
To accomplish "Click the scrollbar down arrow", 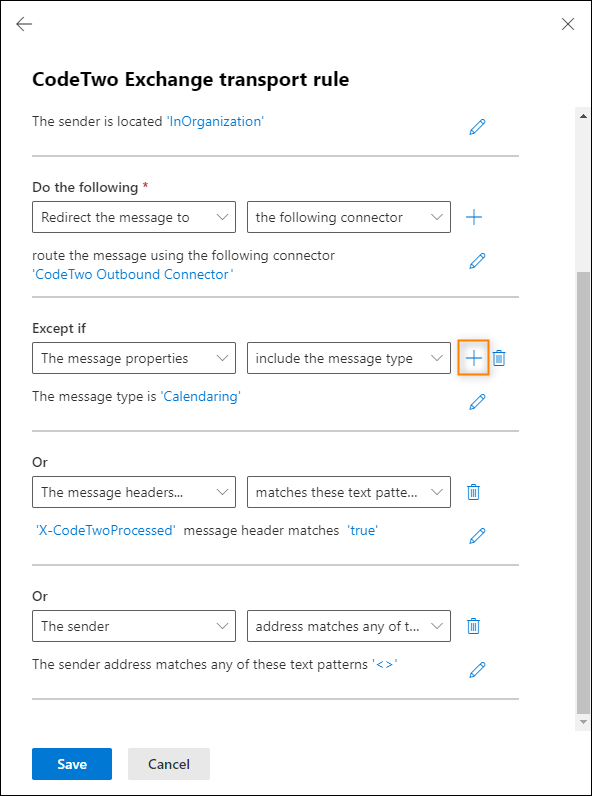I will click(583, 722).
